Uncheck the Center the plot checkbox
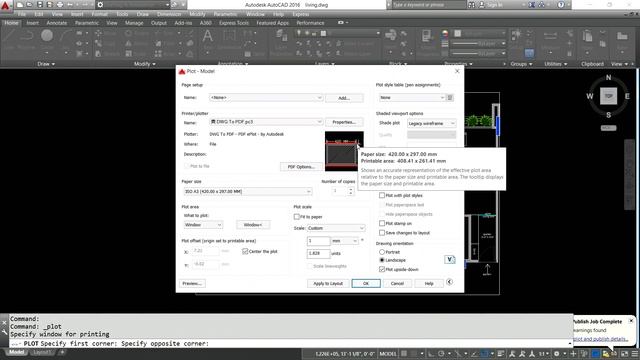Screen dimensions: 640x360 245,251
